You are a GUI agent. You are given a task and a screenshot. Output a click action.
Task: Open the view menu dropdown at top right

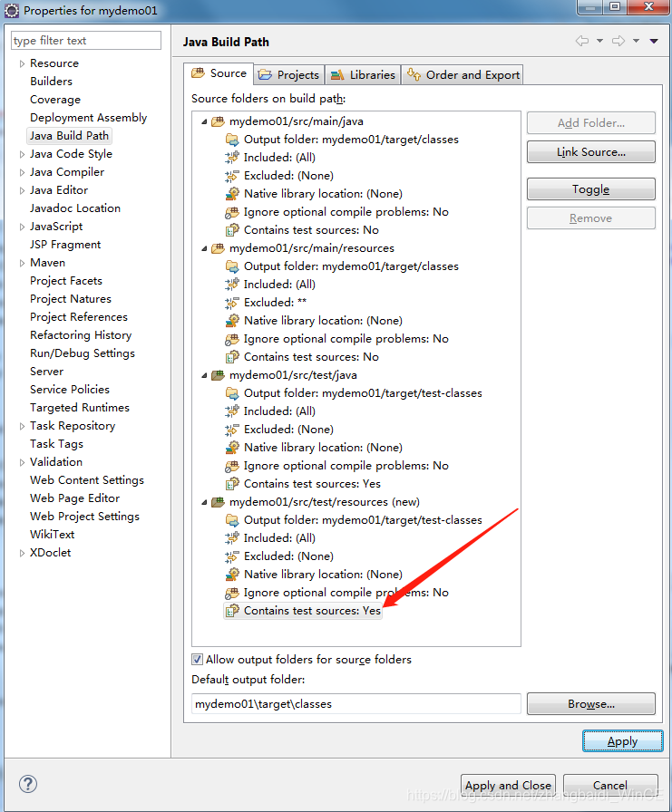click(x=655, y=42)
